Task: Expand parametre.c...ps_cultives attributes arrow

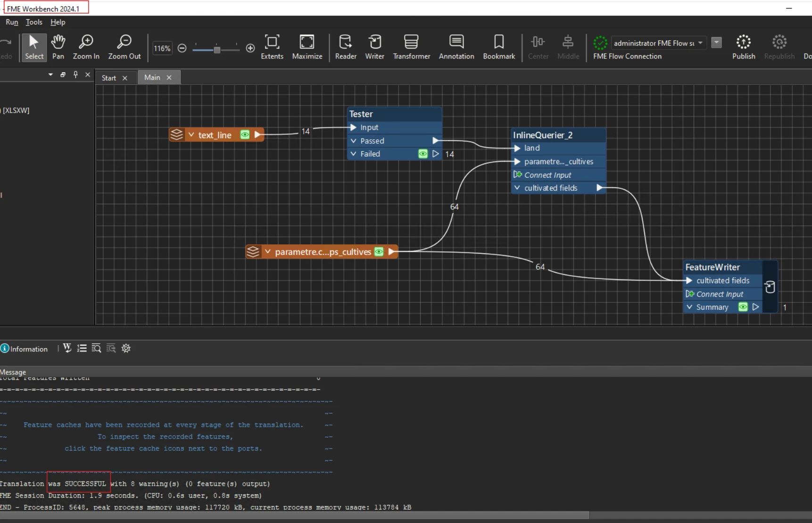Action: tap(267, 252)
